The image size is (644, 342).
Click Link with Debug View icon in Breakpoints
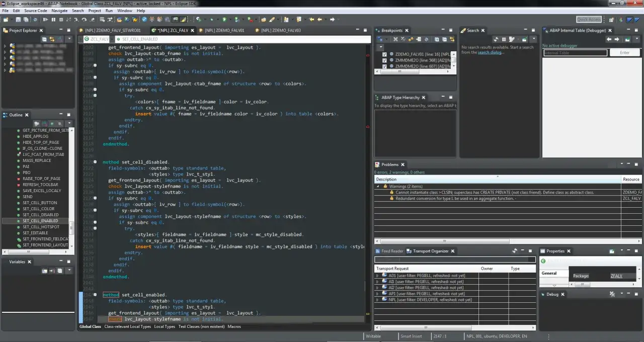click(452, 39)
